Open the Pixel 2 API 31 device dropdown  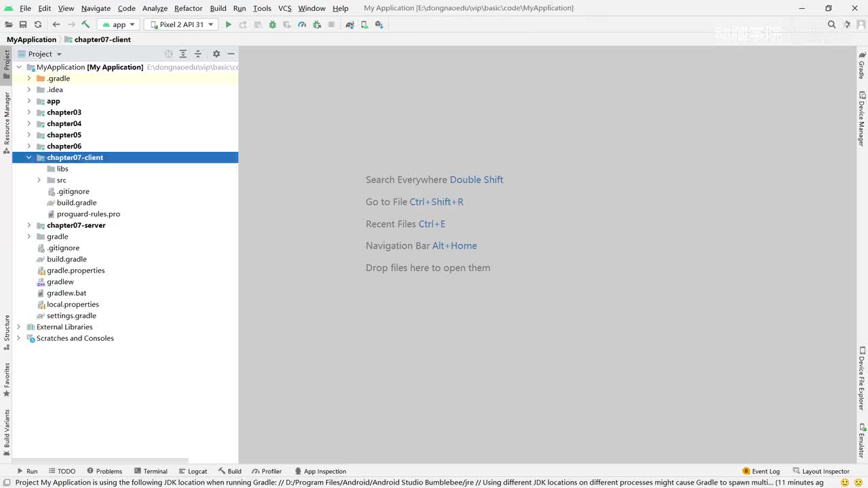click(x=181, y=24)
